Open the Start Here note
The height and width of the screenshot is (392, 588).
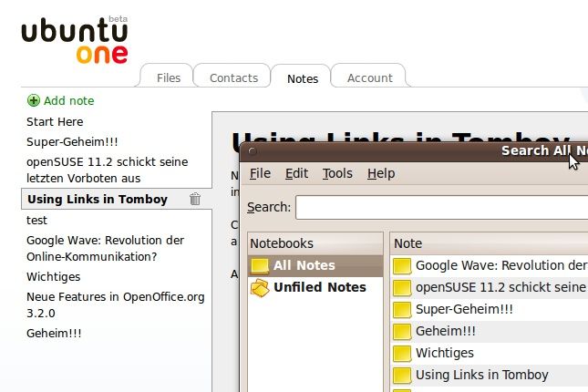tap(55, 121)
